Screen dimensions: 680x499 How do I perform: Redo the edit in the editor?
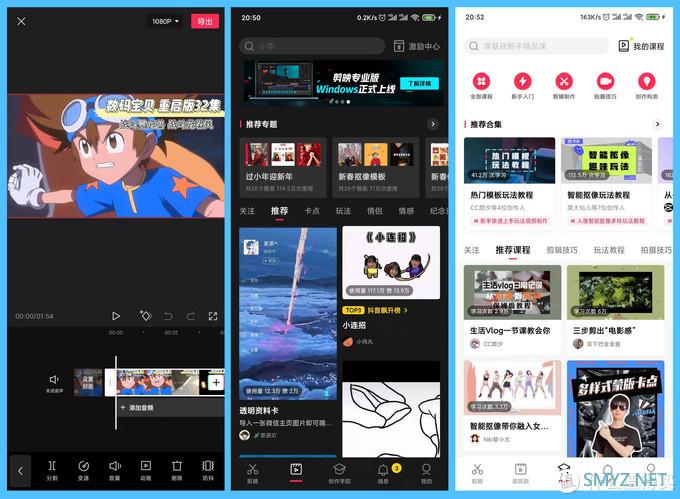point(191,316)
